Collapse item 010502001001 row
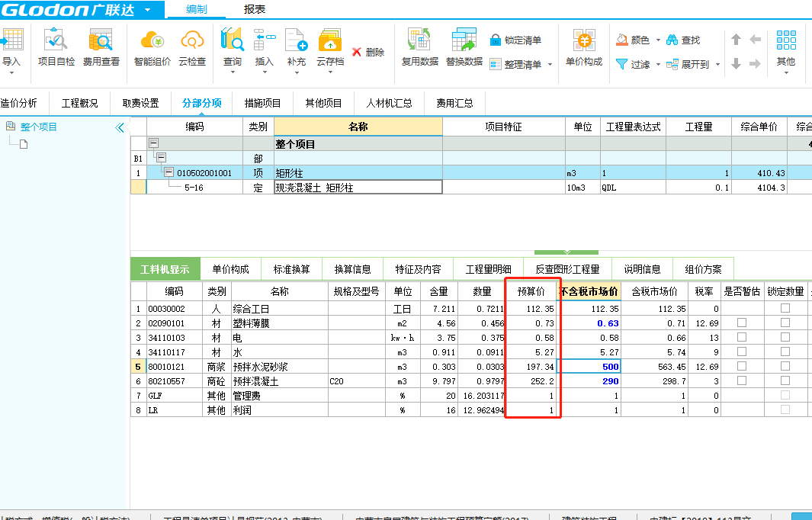 click(x=168, y=172)
